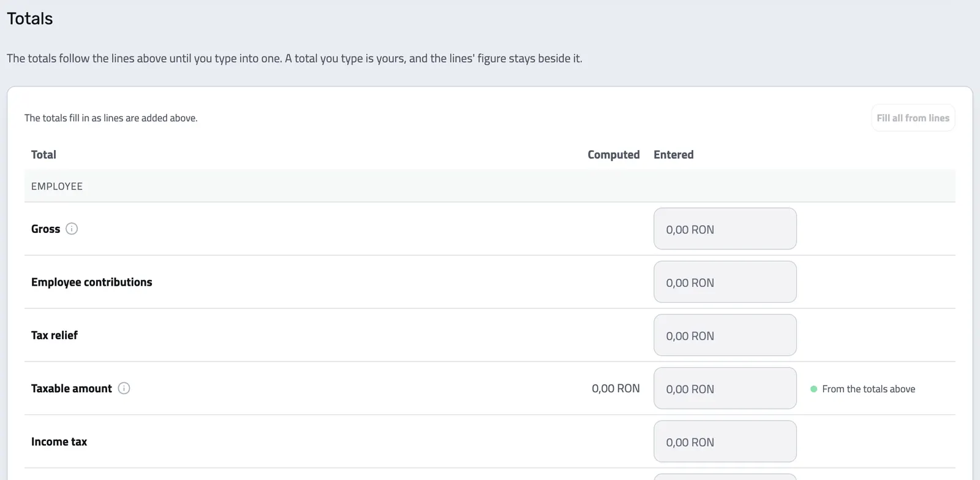Click the Entered column header
The height and width of the screenshot is (480, 980).
674,154
